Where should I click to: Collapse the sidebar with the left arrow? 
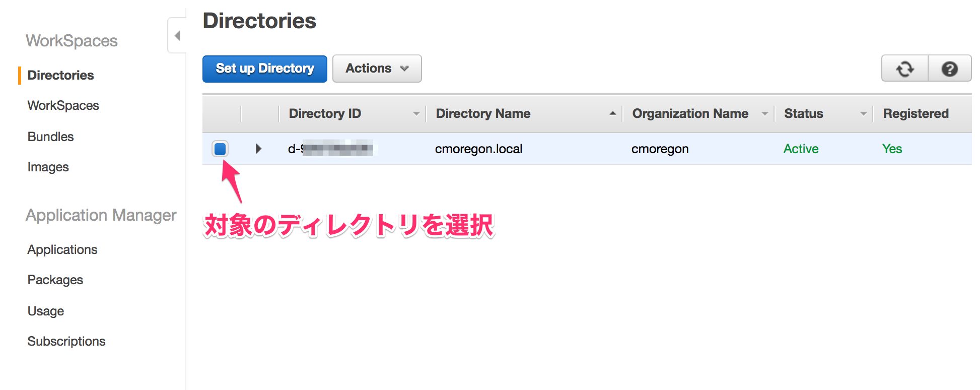177,36
